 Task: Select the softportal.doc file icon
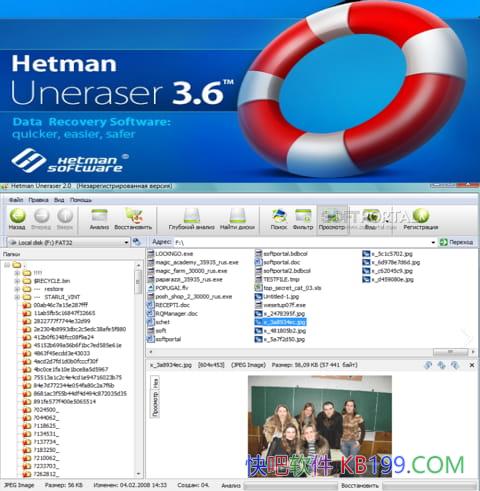(259, 262)
